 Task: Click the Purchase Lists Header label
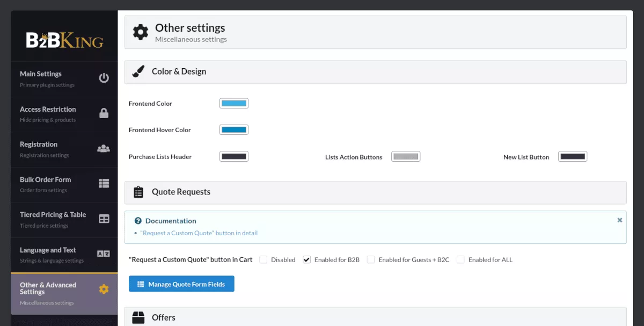tap(160, 157)
